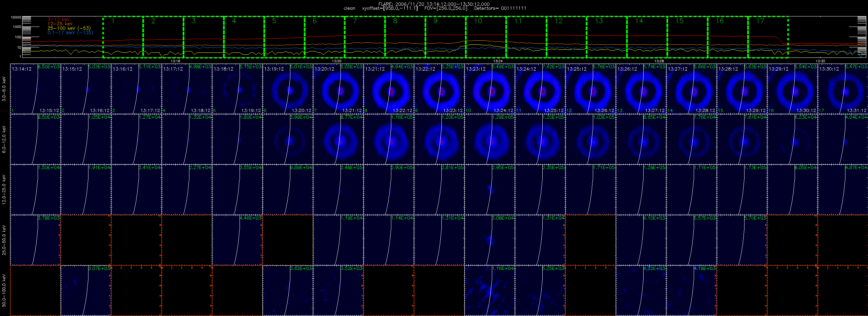868x316 pixels.
Task: Click the orange "12-25 keV" legend entry
Action: pos(60,24)
